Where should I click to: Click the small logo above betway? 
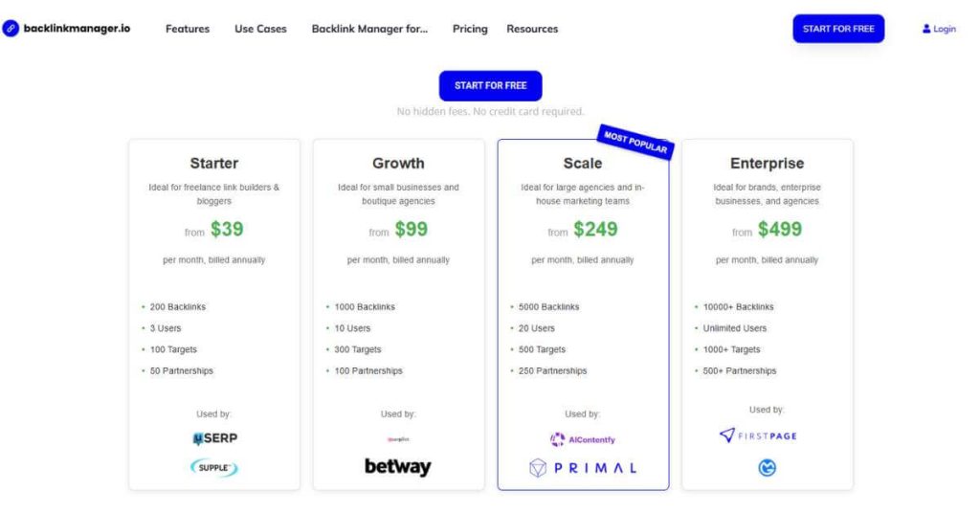tap(398, 440)
